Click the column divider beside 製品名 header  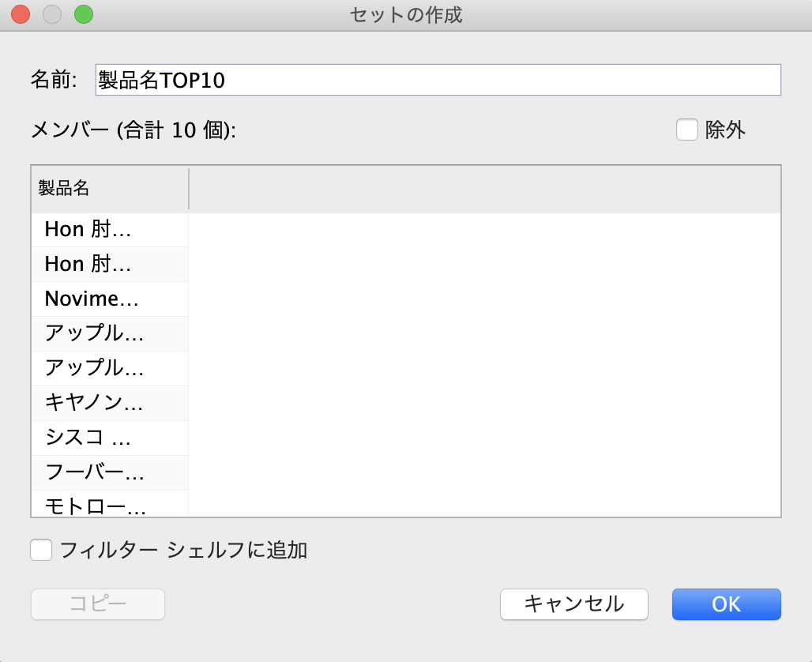tap(188, 189)
